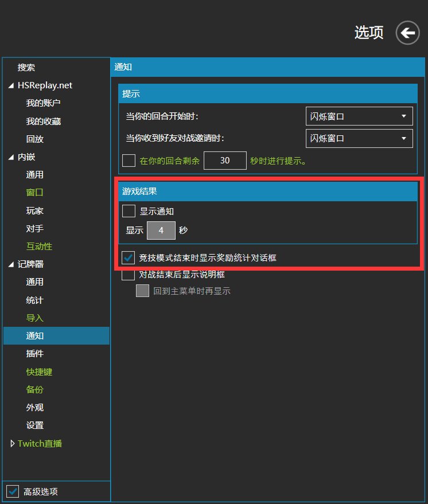
Task: Open the 统计 settings page
Action: (34, 300)
